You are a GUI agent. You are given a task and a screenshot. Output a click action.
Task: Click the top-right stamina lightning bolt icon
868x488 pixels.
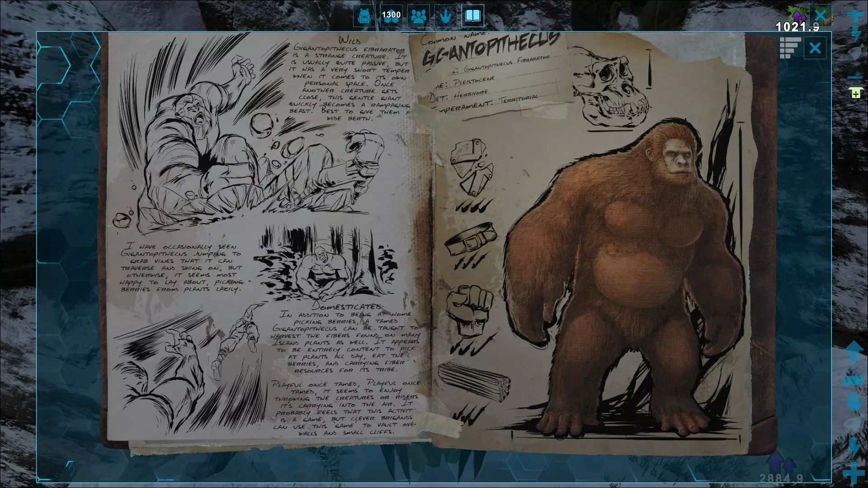pos(855,34)
